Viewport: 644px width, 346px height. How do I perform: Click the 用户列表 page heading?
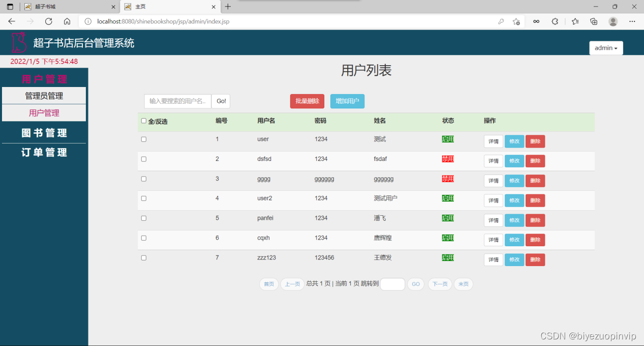pyautogui.click(x=366, y=71)
